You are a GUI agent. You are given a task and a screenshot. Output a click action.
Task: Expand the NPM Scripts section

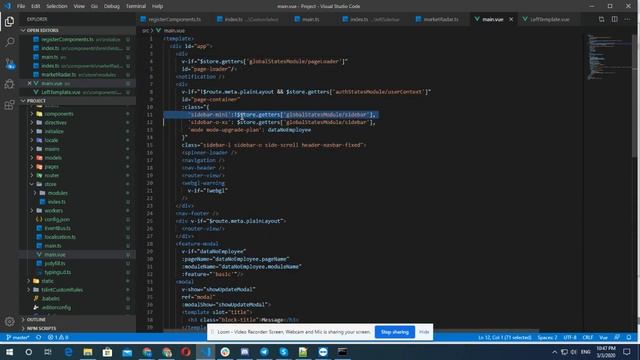(41, 328)
